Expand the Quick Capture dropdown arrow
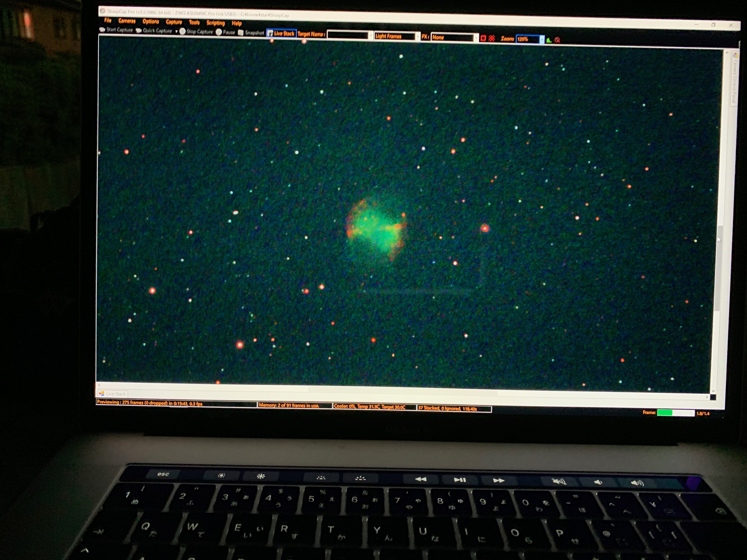Image resolution: width=747 pixels, height=560 pixels. tap(176, 31)
